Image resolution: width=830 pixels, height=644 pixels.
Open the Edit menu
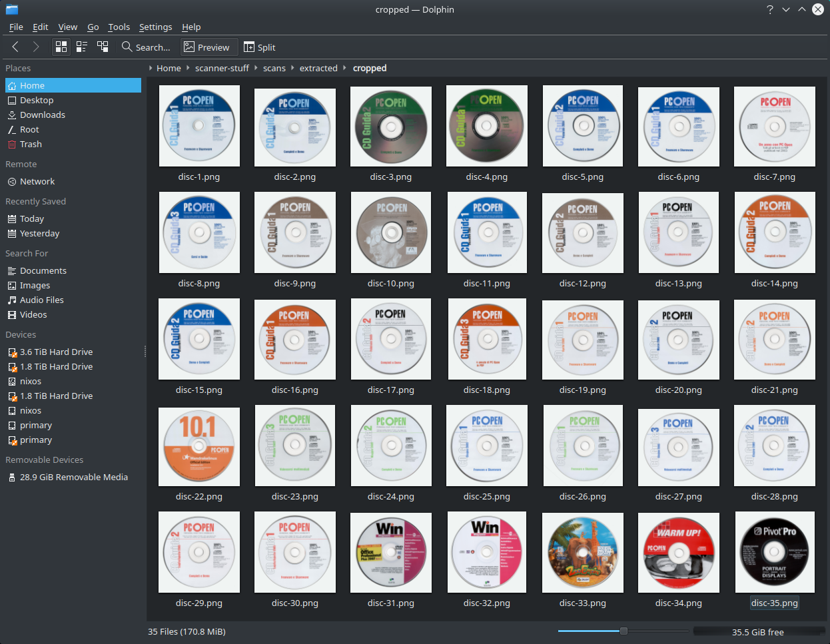[41, 27]
